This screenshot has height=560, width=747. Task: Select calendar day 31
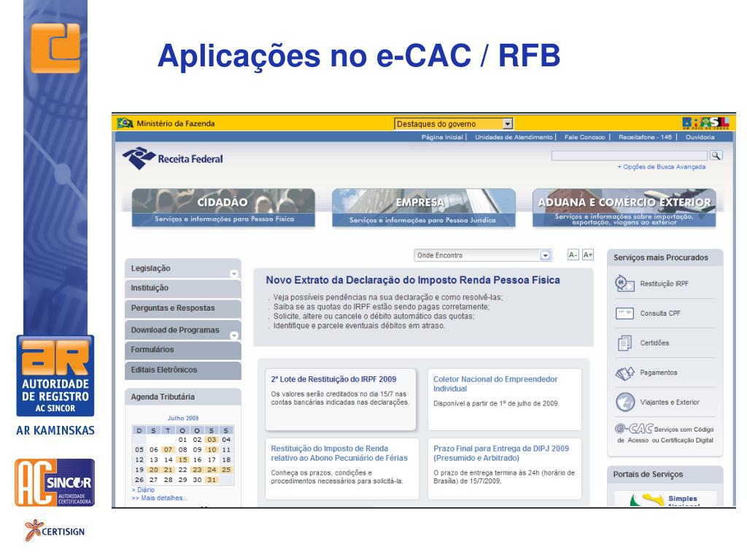(212, 480)
